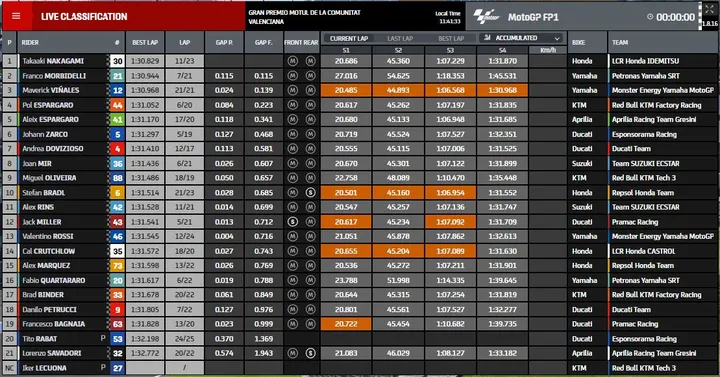Open the Accumulated dropdown

[x=523, y=38]
